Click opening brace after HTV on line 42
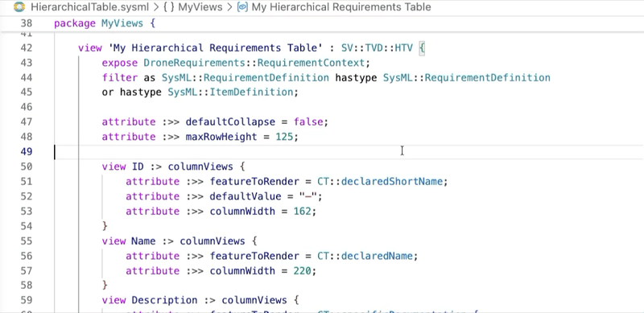 coord(422,48)
